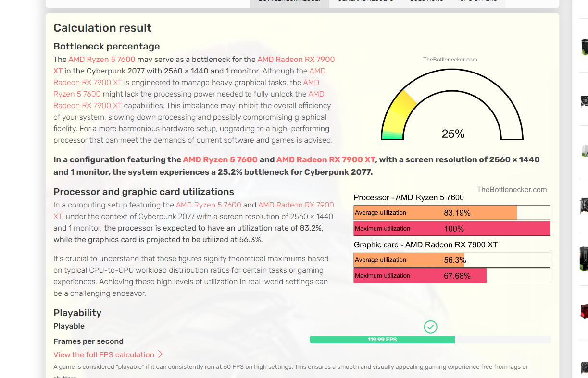Open the bold AMD Ryzen 5 7600 summary link
Viewport: 588px width, 378px height.
tap(220, 159)
